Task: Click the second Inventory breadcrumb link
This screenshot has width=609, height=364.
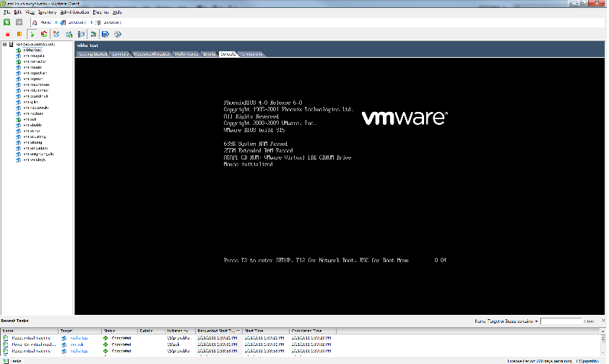Action: 113,22
